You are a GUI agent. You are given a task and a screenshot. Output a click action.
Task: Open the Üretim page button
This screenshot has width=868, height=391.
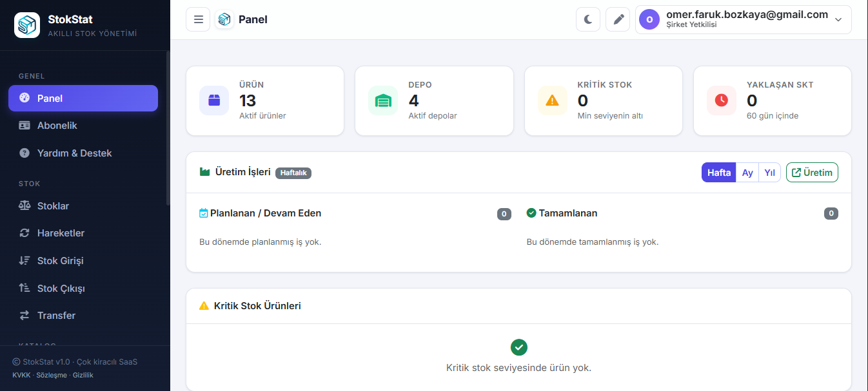[812, 173]
